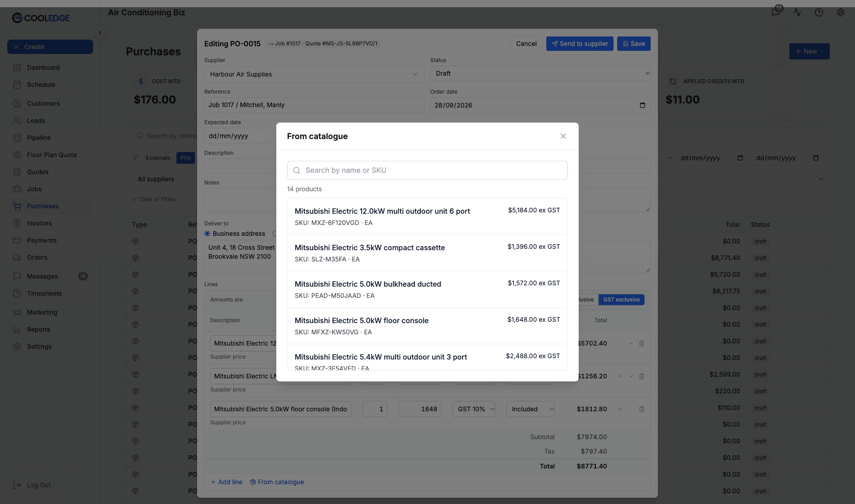Open the activity pulse icon in header
This screenshot has width=855, height=504.
pyautogui.click(x=797, y=13)
